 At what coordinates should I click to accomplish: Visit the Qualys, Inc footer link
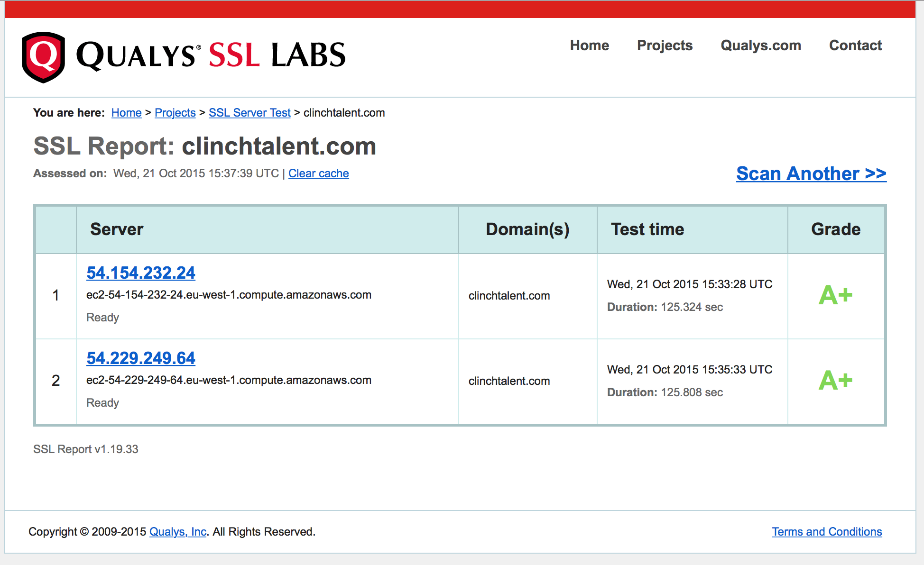click(x=178, y=532)
